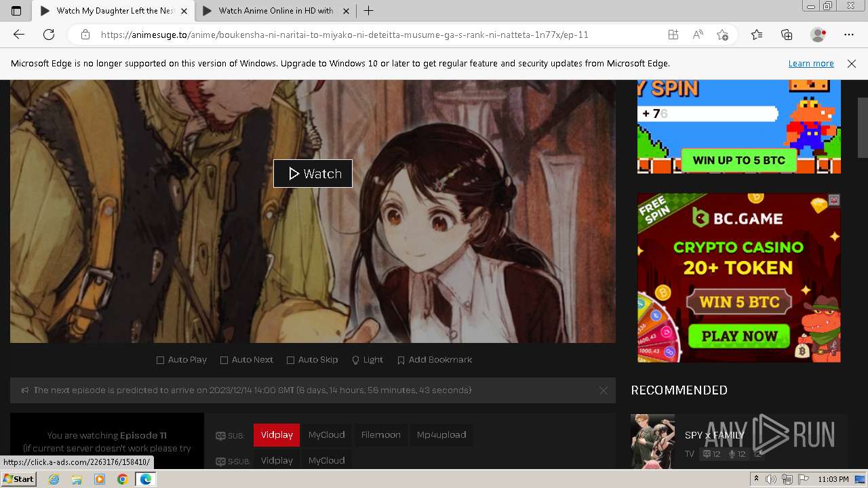Open the Edge profile avatar

tap(818, 35)
